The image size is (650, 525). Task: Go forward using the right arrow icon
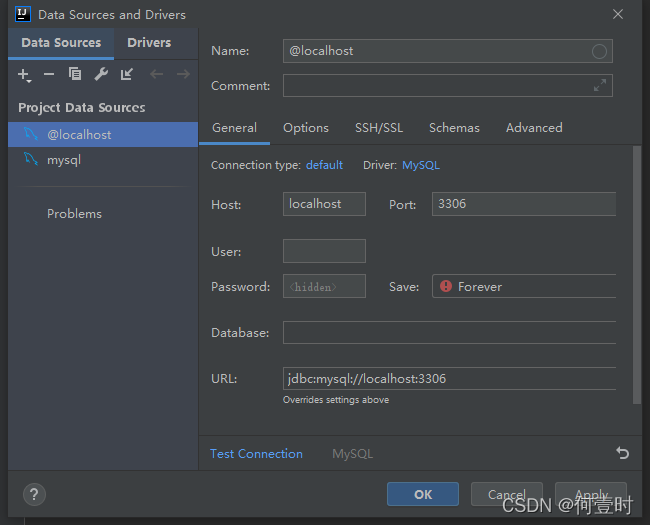[183, 74]
